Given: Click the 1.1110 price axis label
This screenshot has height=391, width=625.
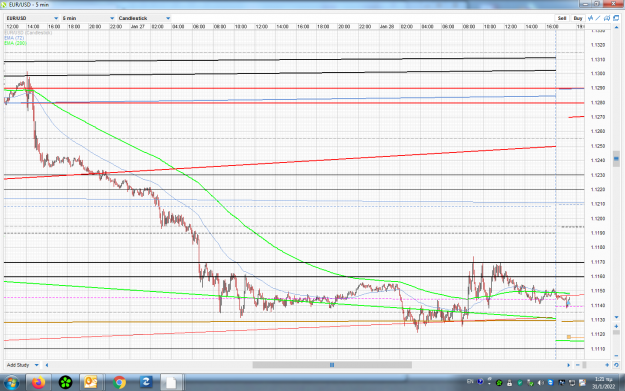Looking at the screenshot, I should pyautogui.click(x=597, y=349).
